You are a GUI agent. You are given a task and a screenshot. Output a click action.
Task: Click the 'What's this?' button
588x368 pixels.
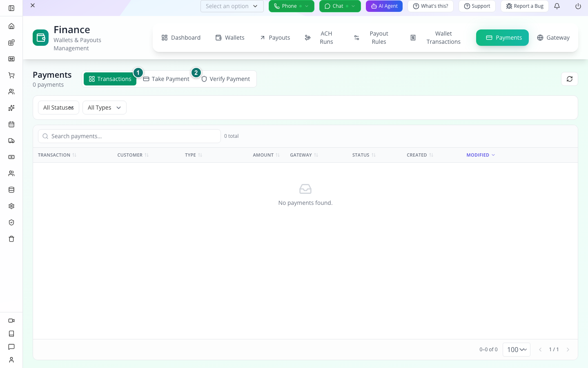[430, 6]
